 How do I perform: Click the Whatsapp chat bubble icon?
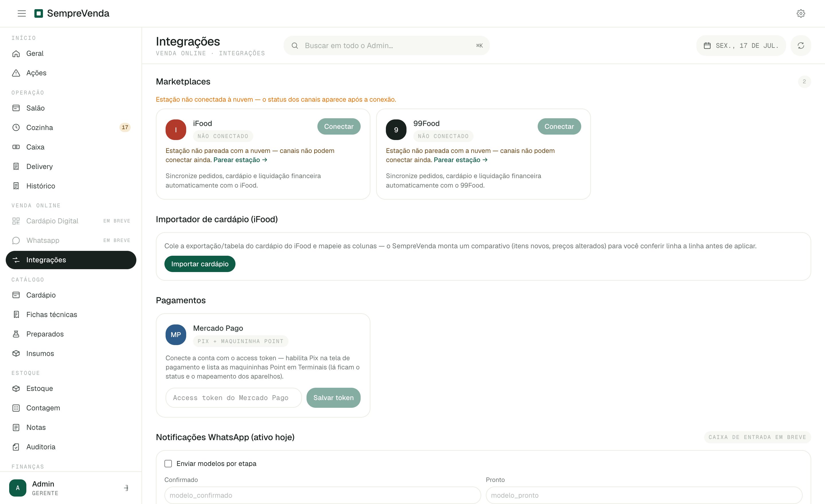(16, 240)
